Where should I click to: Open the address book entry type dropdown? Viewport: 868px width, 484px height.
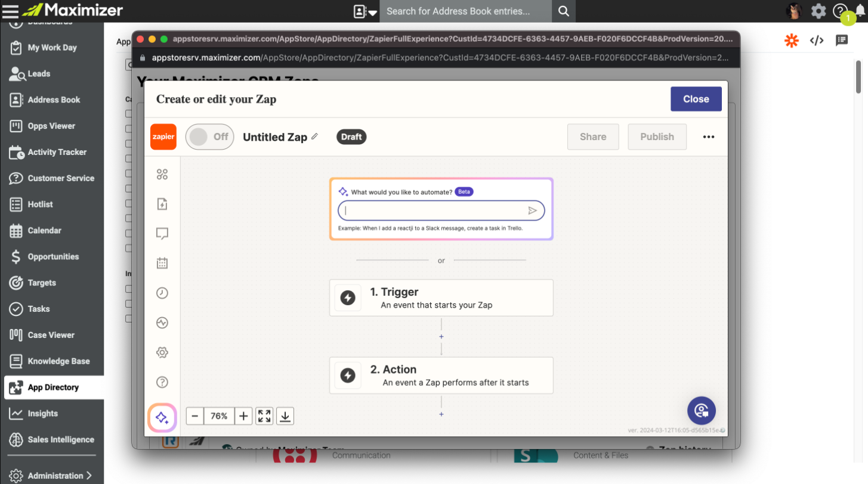pyautogui.click(x=365, y=11)
